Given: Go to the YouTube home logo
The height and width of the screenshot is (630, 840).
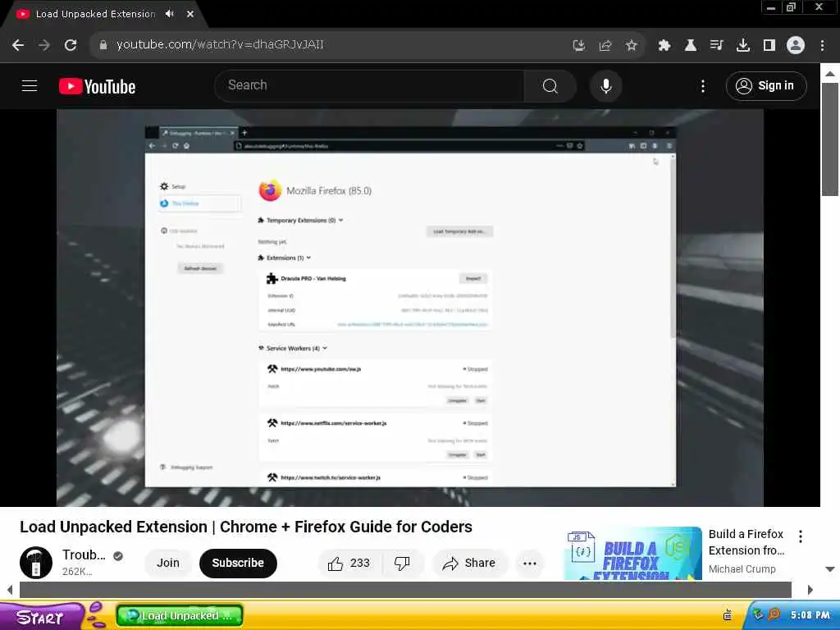Looking at the screenshot, I should [97, 86].
